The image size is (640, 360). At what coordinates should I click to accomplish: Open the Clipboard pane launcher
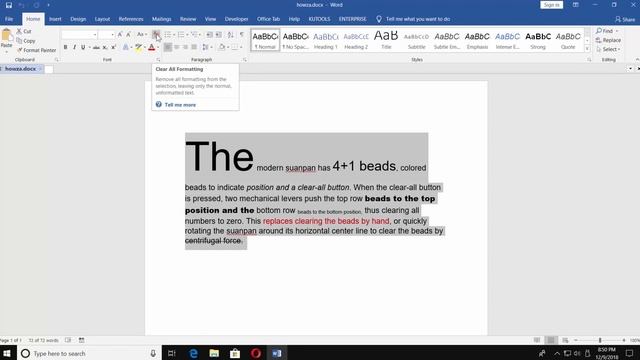coord(57,60)
